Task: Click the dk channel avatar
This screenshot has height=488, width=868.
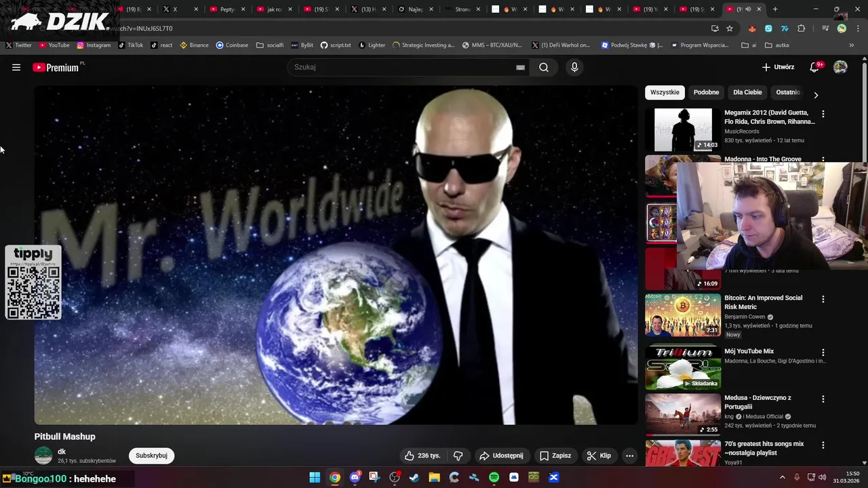Action: (43, 455)
